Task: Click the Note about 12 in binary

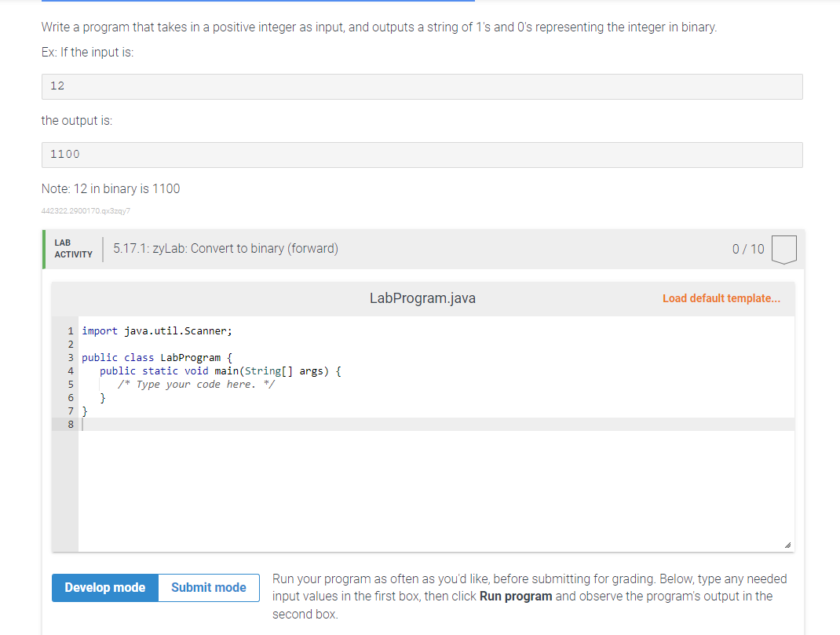Action: pyautogui.click(x=110, y=188)
